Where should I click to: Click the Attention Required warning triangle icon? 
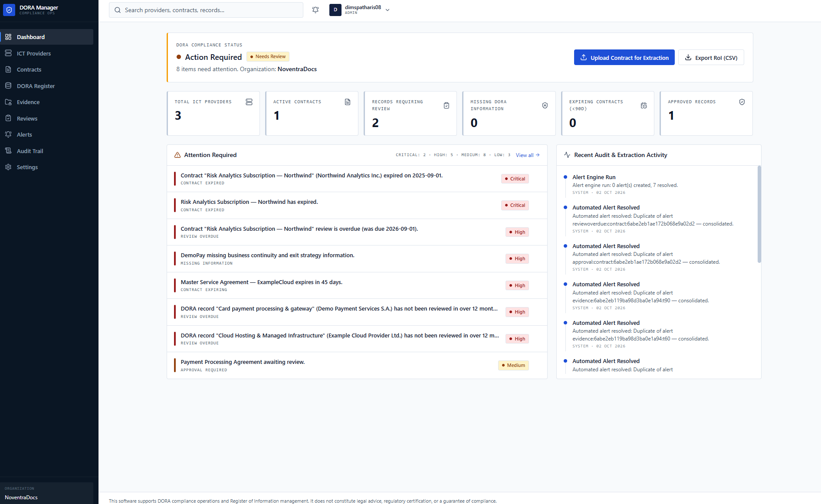(x=177, y=155)
